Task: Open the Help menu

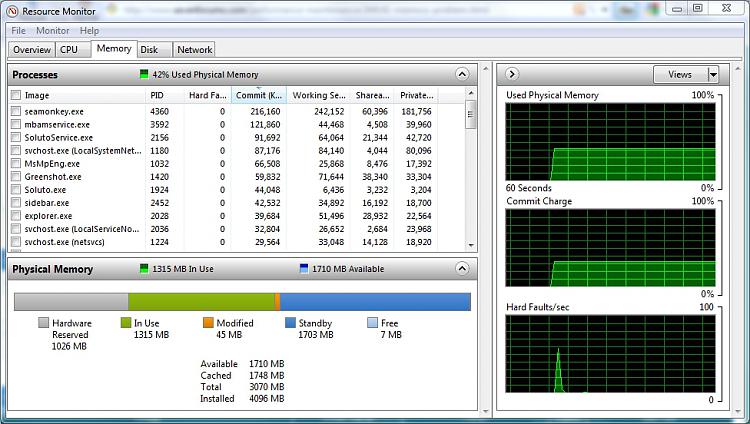Action: [89, 31]
